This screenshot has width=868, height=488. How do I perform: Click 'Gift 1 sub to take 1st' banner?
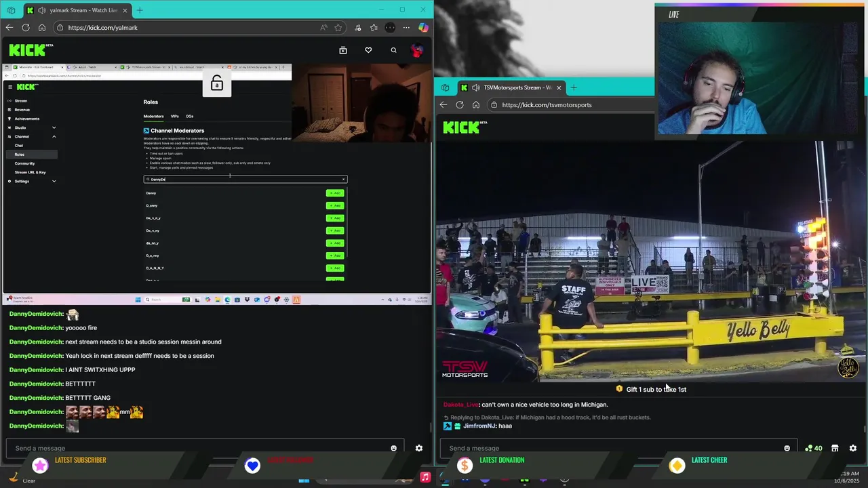click(x=651, y=389)
